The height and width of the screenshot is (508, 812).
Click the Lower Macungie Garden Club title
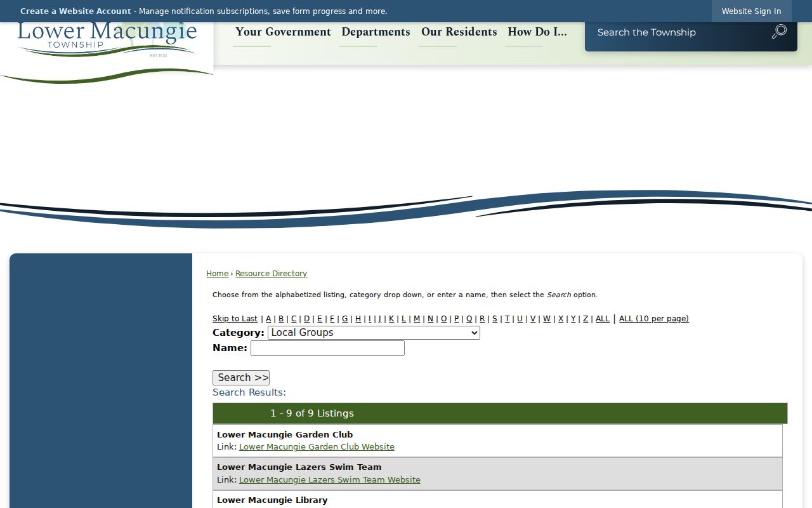(285, 435)
